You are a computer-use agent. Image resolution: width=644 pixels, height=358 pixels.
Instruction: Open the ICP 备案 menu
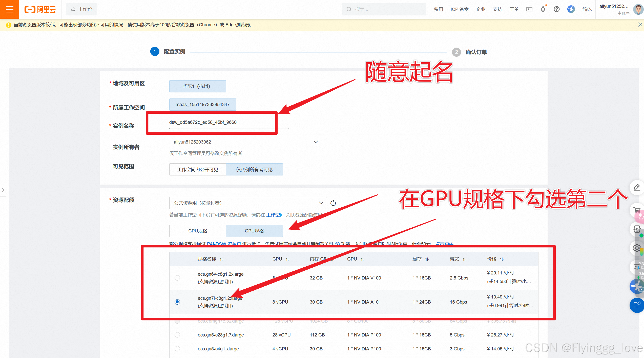pos(460,9)
